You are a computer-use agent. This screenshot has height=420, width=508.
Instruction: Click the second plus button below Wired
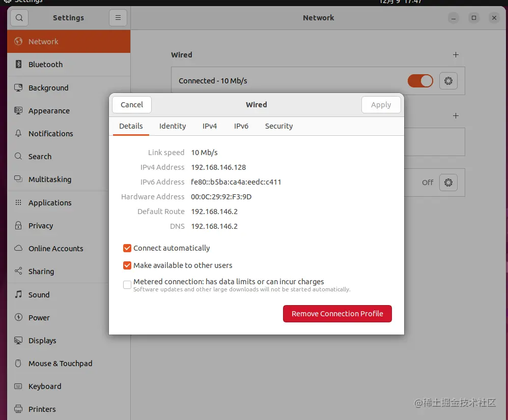point(456,115)
